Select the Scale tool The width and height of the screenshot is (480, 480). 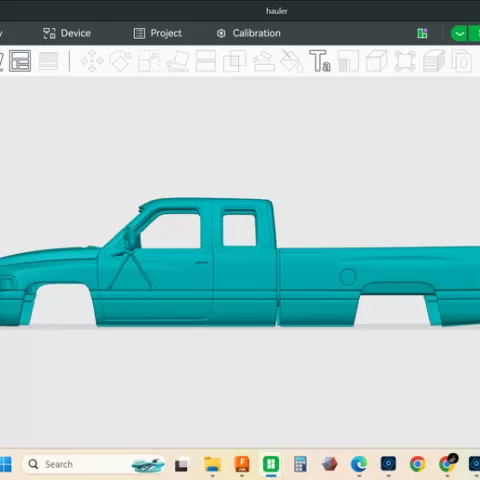click(x=149, y=61)
